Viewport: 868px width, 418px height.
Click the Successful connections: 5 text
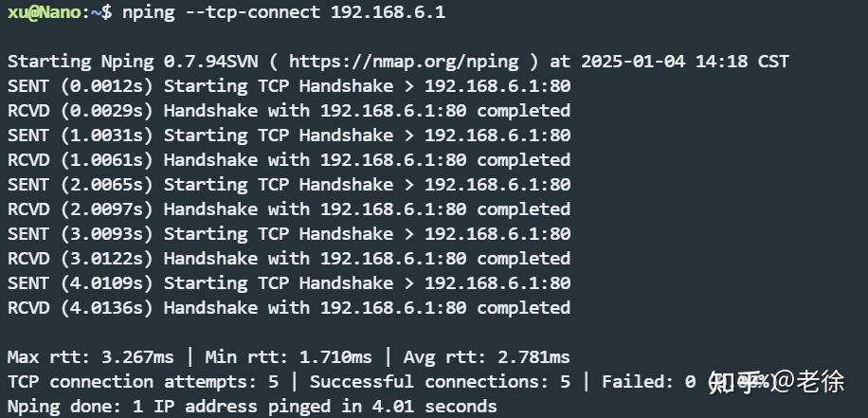pyautogui.click(x=440, y=382)
